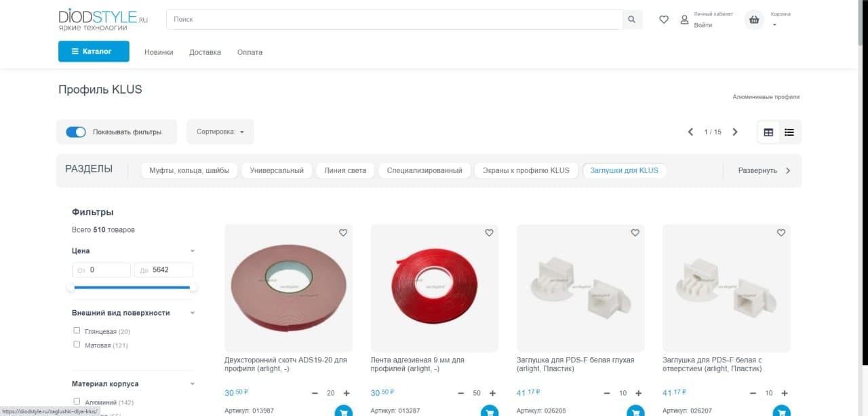Select the Специализированный section

click(425, 170)
